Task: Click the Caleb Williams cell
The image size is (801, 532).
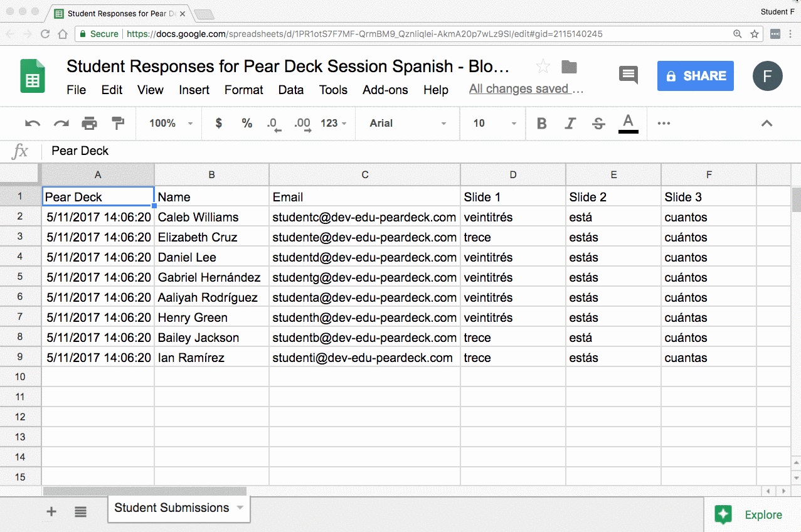Action: pos(211,217)
